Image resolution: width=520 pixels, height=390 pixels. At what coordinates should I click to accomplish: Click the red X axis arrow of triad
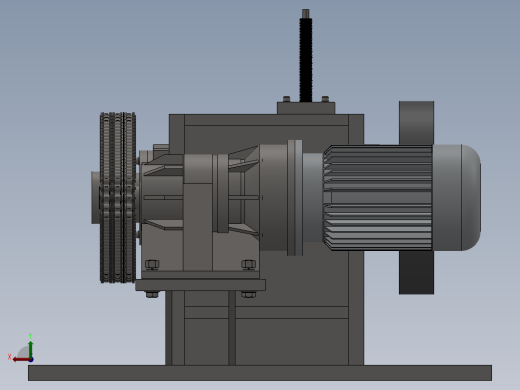pos(21,360)
